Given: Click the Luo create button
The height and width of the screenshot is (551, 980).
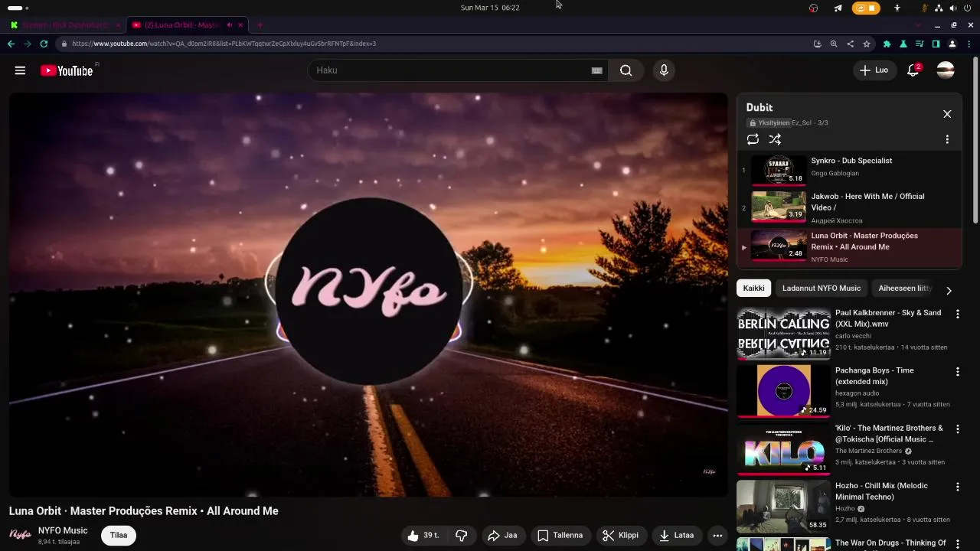Looking at the screenshot, I should pos(874,70).
